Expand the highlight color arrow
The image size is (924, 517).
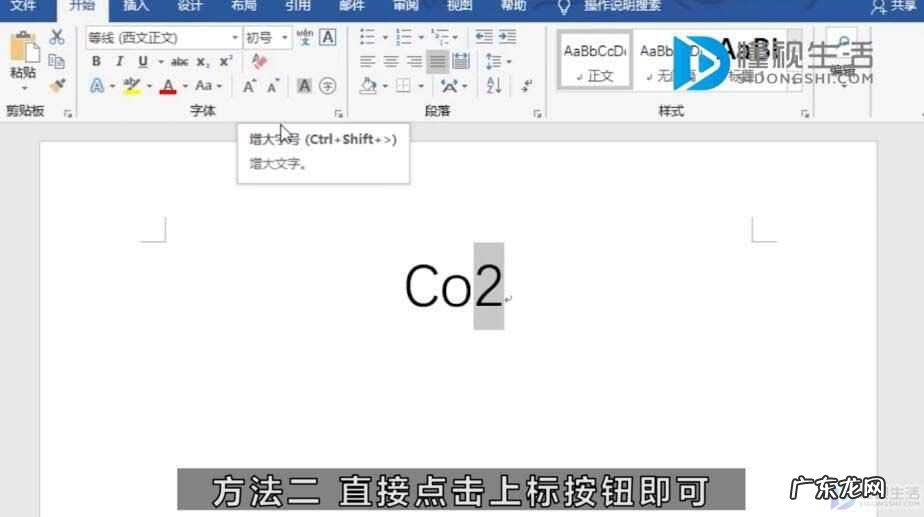click(x=149, y=86)
